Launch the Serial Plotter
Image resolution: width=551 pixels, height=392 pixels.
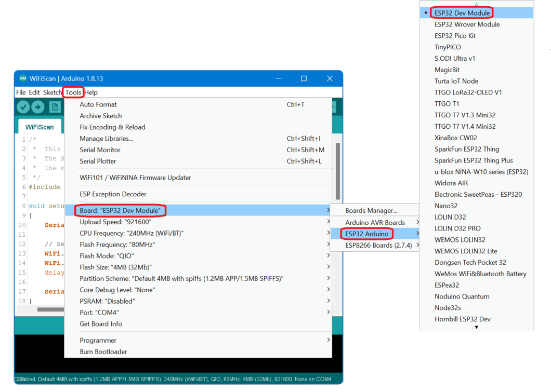pyautogui.click(x=198, y=161)
